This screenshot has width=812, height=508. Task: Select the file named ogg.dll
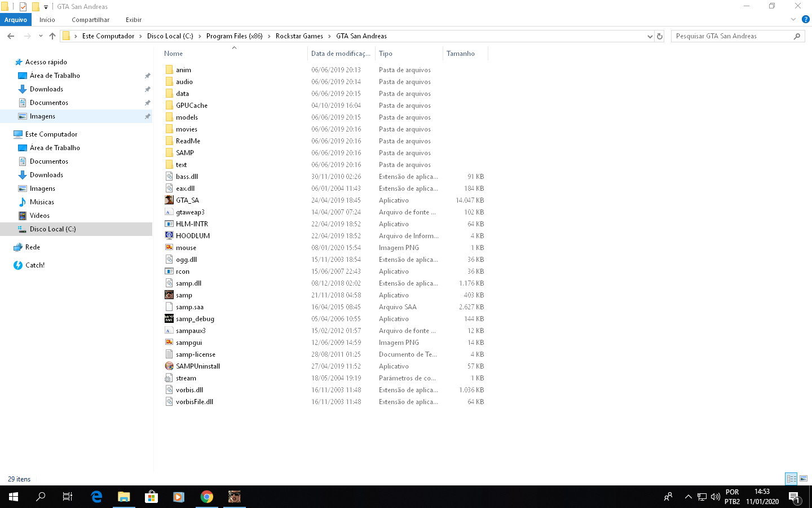tap(186, 260)
